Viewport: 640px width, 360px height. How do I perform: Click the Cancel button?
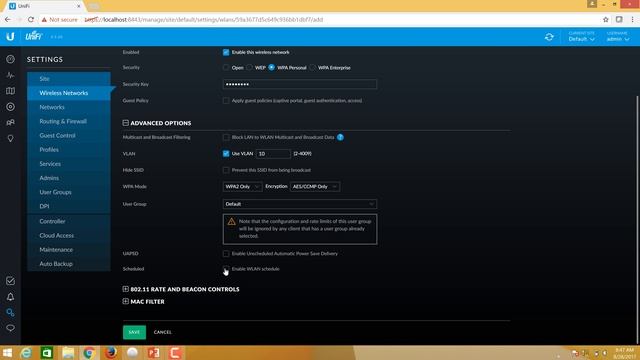click(162, 332)
